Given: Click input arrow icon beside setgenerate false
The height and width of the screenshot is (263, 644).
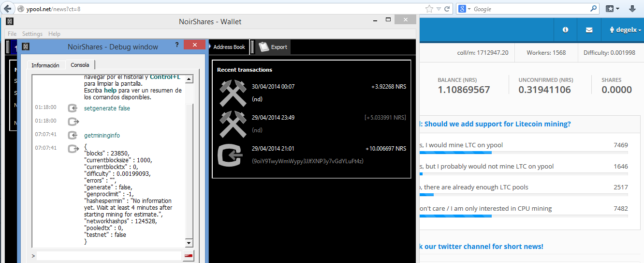Looking at the screenshot, I should click(73, 108).
